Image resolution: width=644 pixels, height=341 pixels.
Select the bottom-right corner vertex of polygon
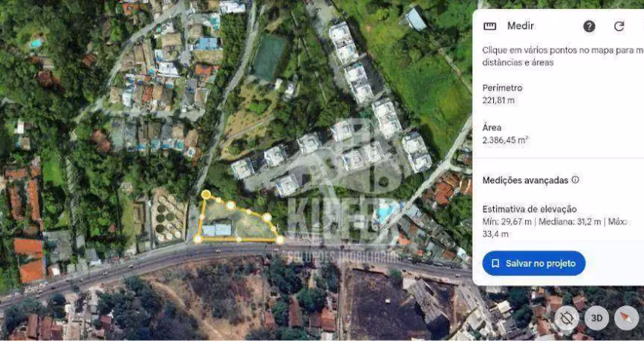coord(280,239)
